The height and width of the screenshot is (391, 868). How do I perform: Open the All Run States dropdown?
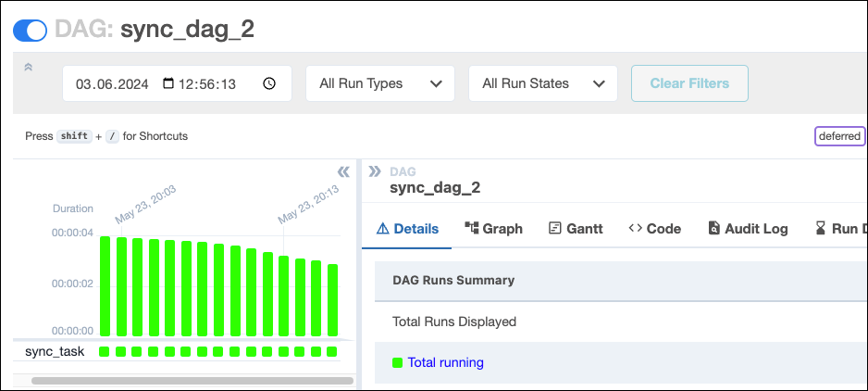click(542, 83)
